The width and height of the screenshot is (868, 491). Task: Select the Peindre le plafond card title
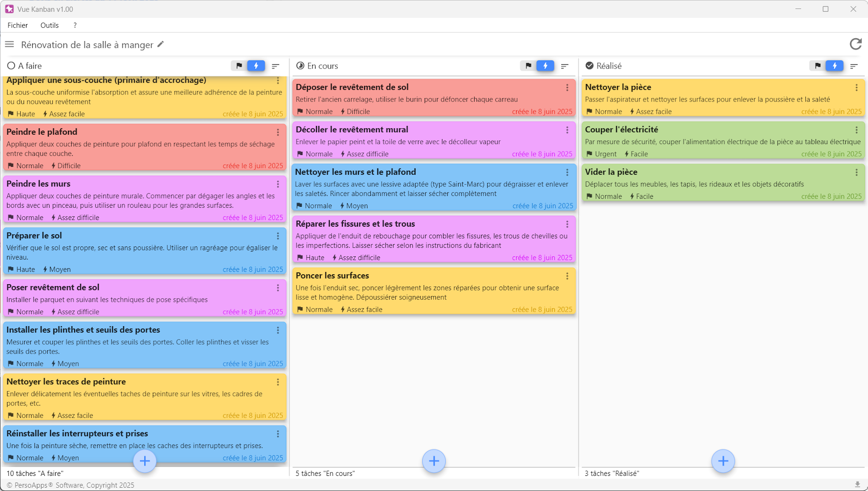pos(42,132)
